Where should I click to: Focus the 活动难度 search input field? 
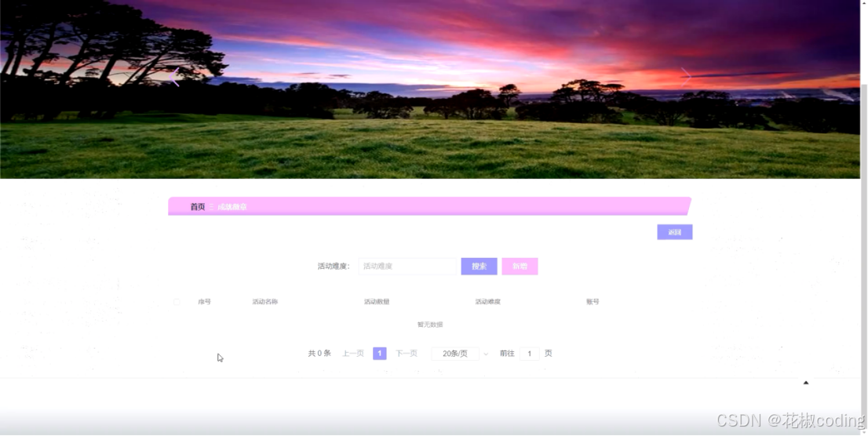click(x=407, y=266)
